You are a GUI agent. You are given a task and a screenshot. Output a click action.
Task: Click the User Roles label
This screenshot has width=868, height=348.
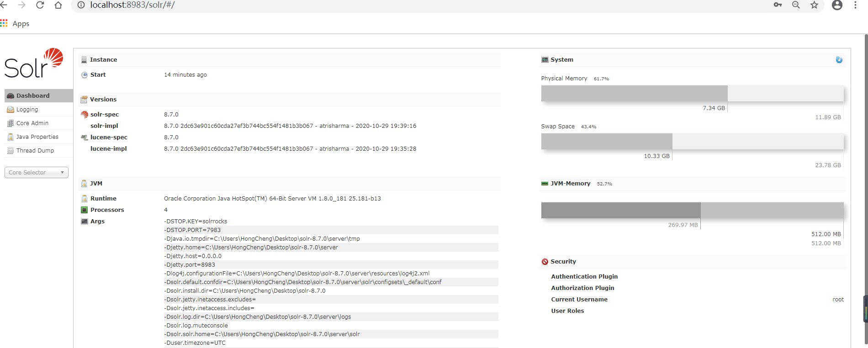[x=567, y=311]
